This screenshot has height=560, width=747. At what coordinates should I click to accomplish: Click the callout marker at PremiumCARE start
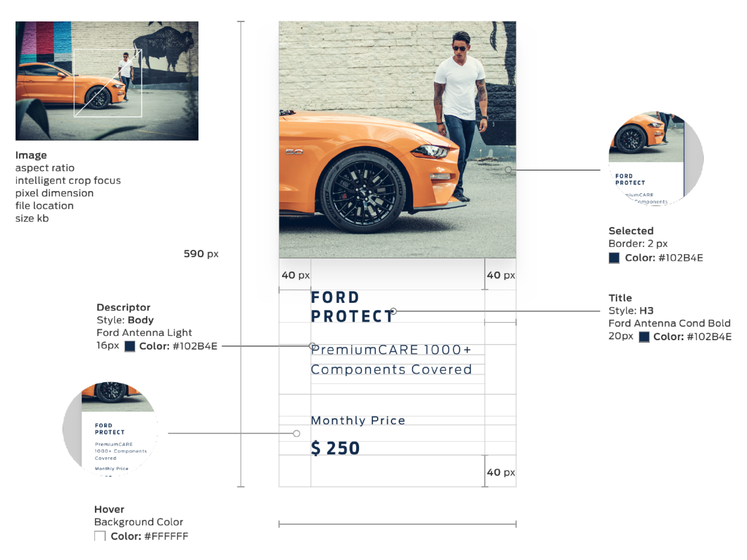coord(312,346)
